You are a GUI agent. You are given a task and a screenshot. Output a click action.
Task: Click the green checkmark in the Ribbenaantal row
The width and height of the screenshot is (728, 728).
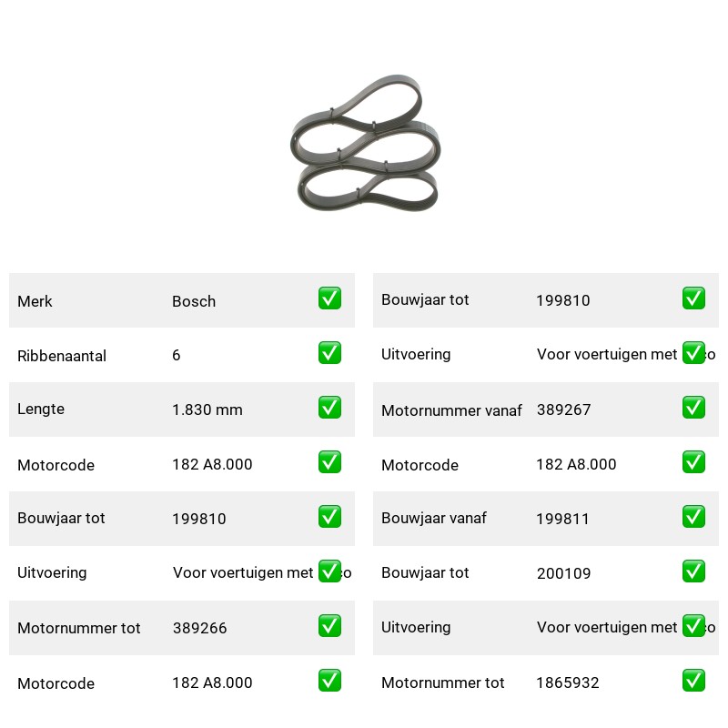pos(329,353)
